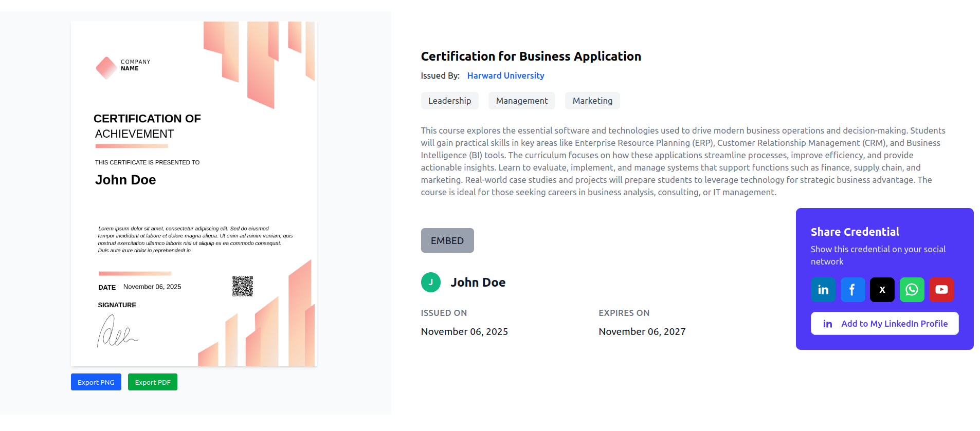Viewport: 980px width, 431px height.
Task: Click the Certification for Business Application title
Action: click(531, 56)
